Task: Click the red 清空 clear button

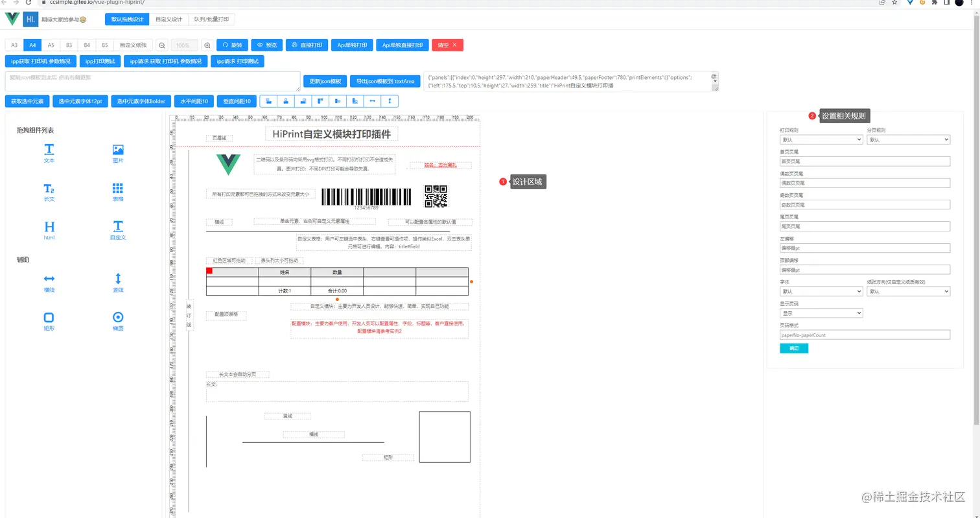Action: coord(447,45)
